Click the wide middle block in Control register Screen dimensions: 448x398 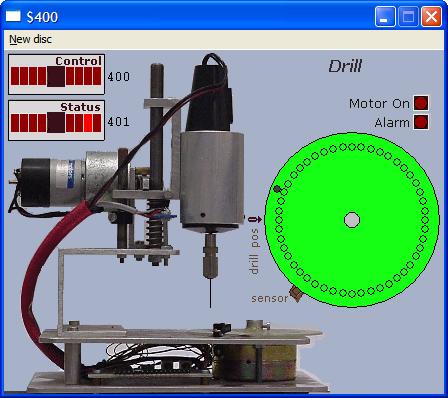[x=56, y=76]
